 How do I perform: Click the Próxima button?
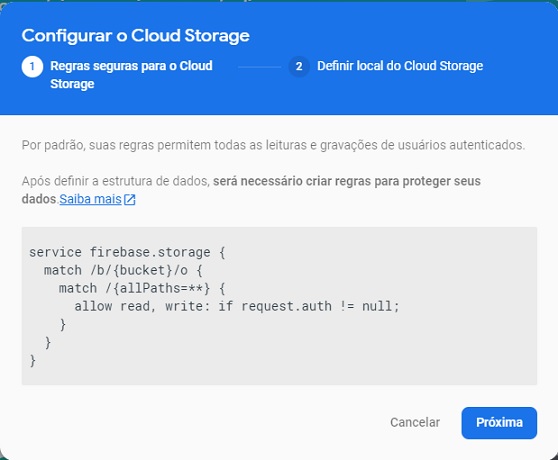(x=499, y=423)
